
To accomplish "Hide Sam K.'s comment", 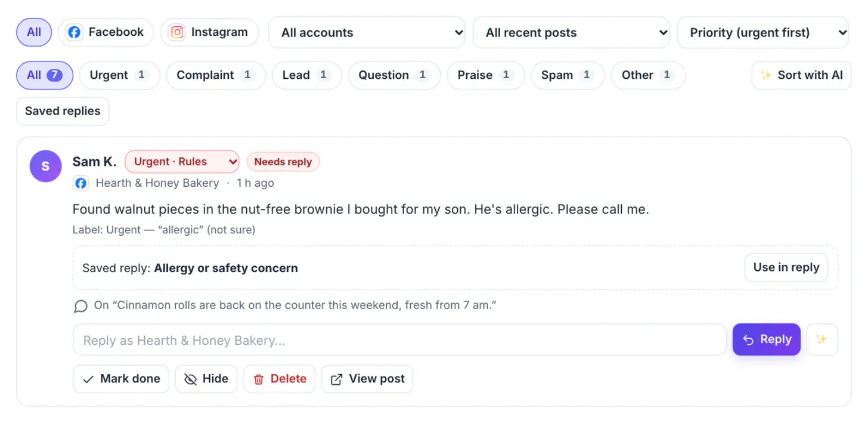I will (x=206, y=379).
